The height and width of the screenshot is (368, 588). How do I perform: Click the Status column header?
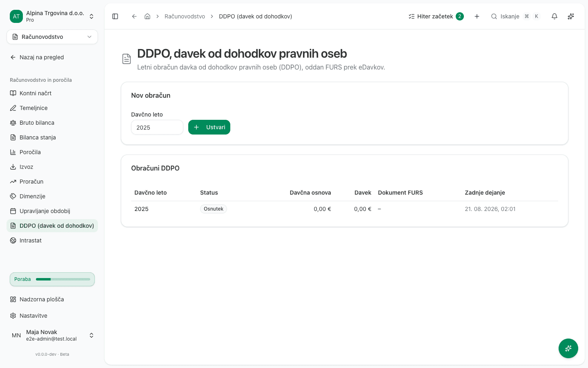[209, 193]
